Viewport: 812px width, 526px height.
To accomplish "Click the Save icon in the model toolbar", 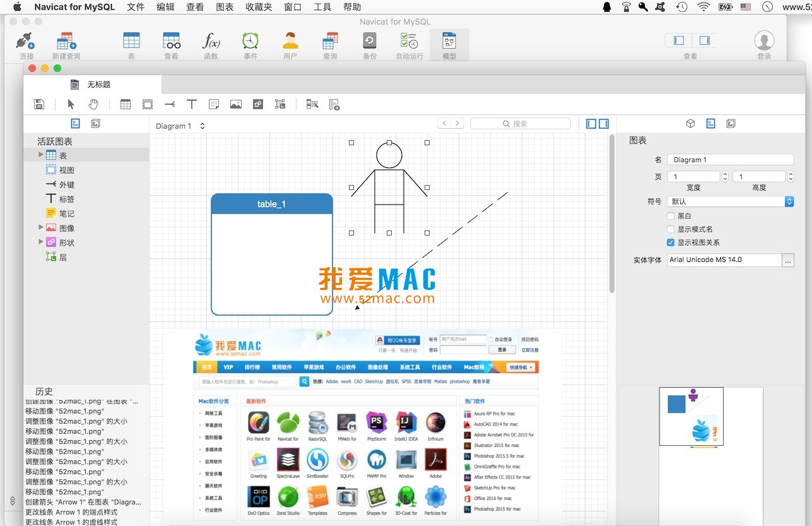I will tap(39, 104).
